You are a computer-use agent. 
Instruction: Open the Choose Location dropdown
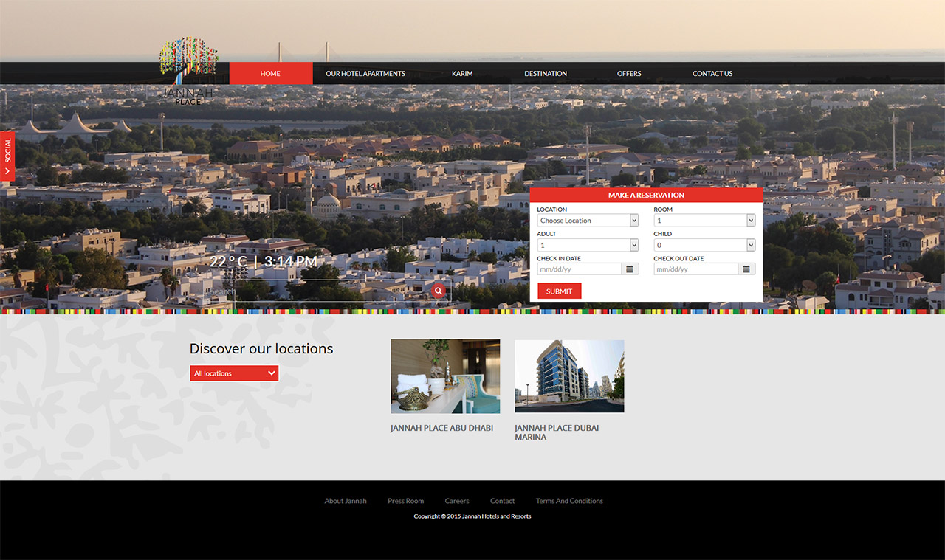tap(588, 221)
